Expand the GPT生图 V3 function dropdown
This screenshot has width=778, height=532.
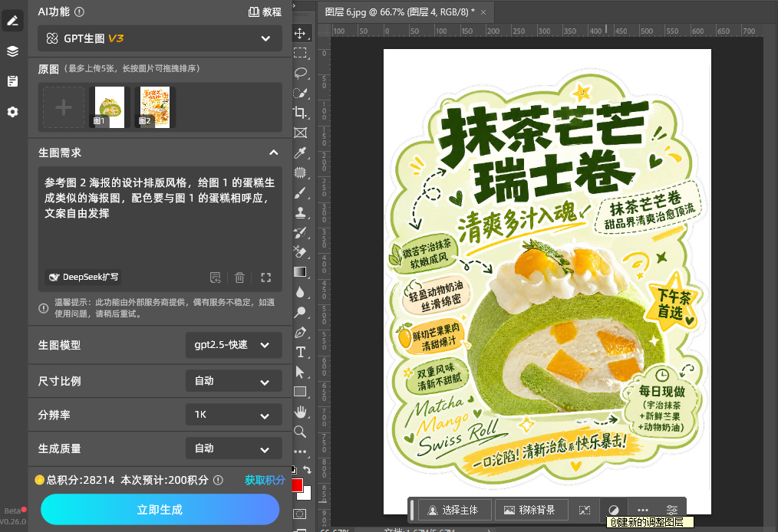tap(160, 38)
